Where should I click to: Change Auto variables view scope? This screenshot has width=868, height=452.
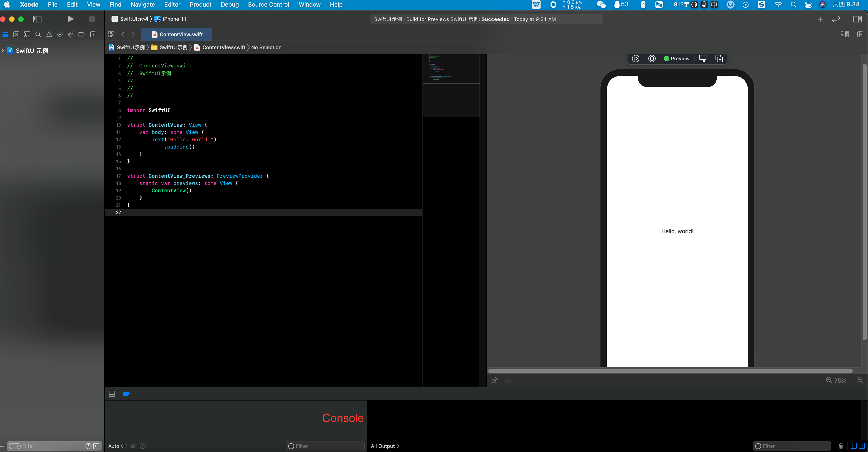116,446
